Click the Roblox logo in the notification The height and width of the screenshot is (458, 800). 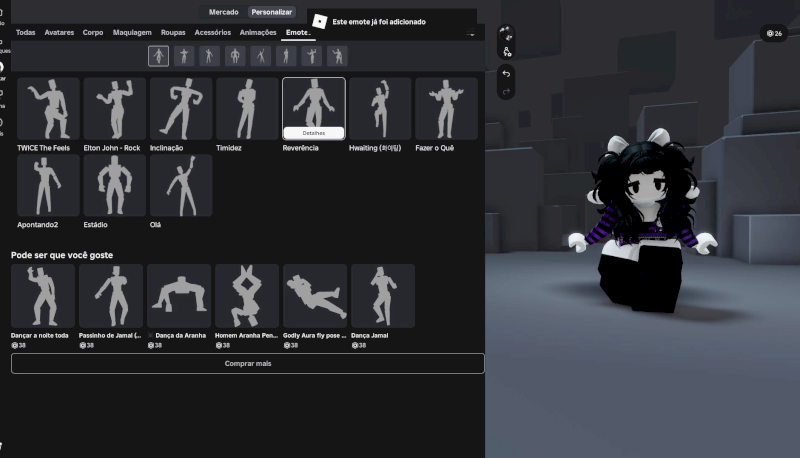coord(320,21)
